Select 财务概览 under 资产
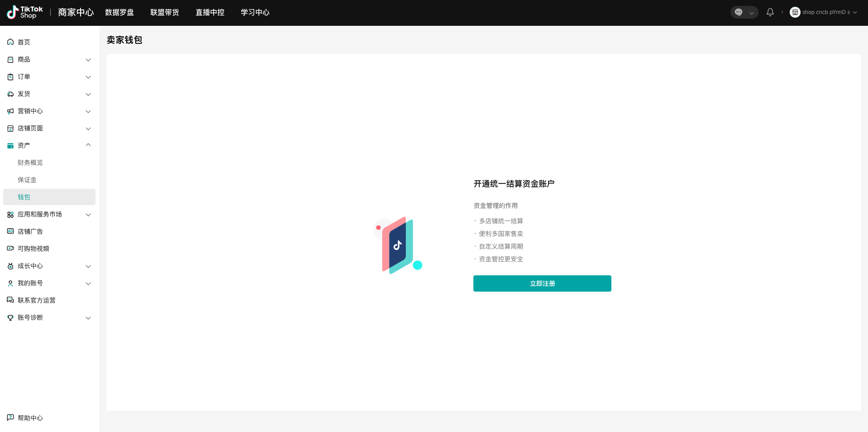The height and width of the screenshot is (432, 868). [30, 163]
